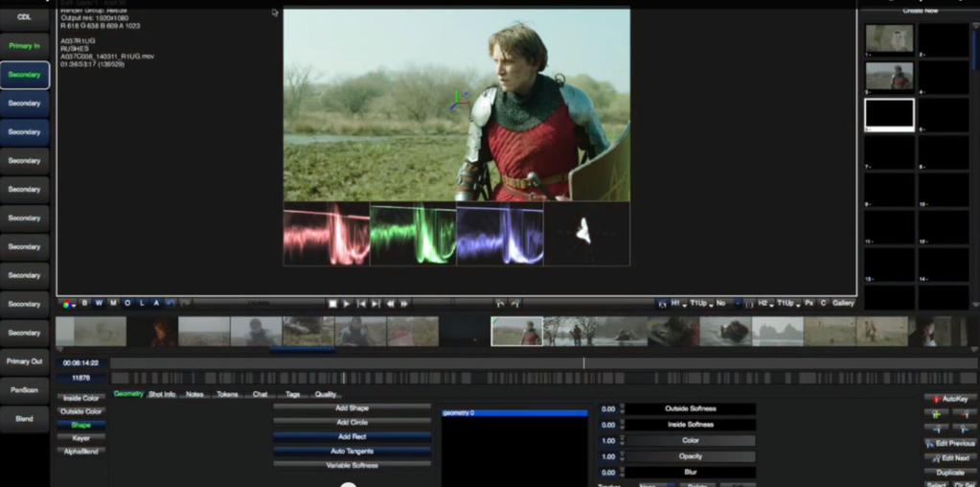980x487 pixels.
Task: Open the Gallery panel
Action: point(843,303)
